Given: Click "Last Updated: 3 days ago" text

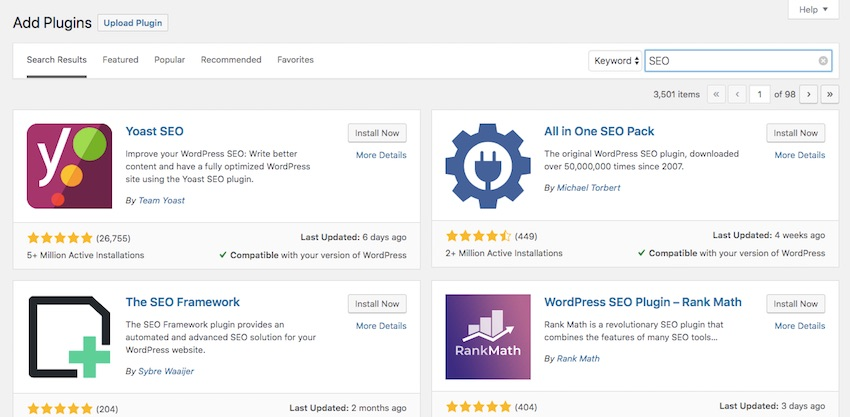Looking at the screenshot, I should [x=772, y=406].
